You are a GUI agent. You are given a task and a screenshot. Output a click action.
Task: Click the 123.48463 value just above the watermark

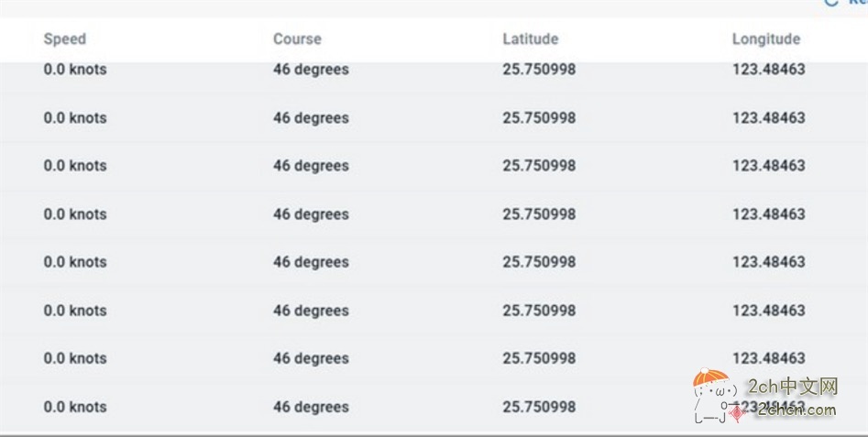pyautogui.click(x=768, y=358)
